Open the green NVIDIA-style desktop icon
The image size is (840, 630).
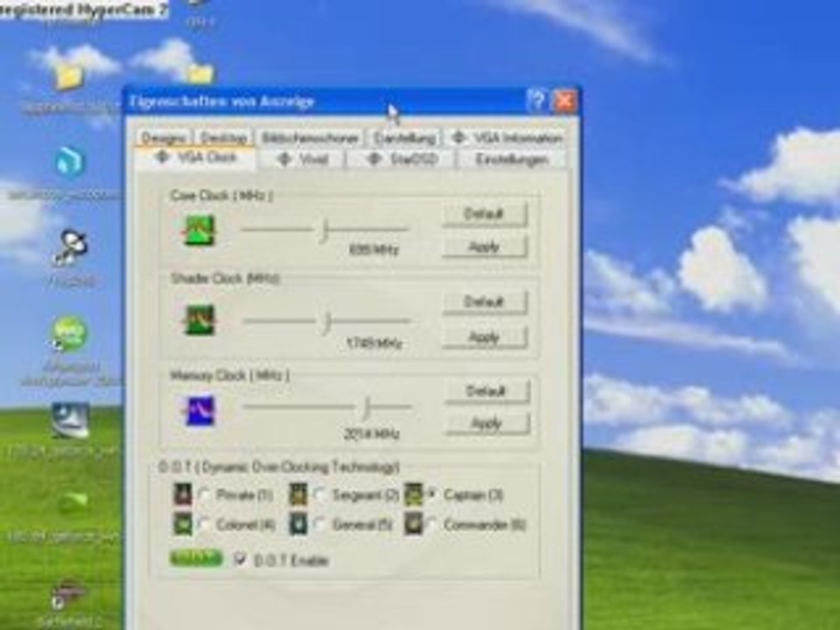click(73, 504)
